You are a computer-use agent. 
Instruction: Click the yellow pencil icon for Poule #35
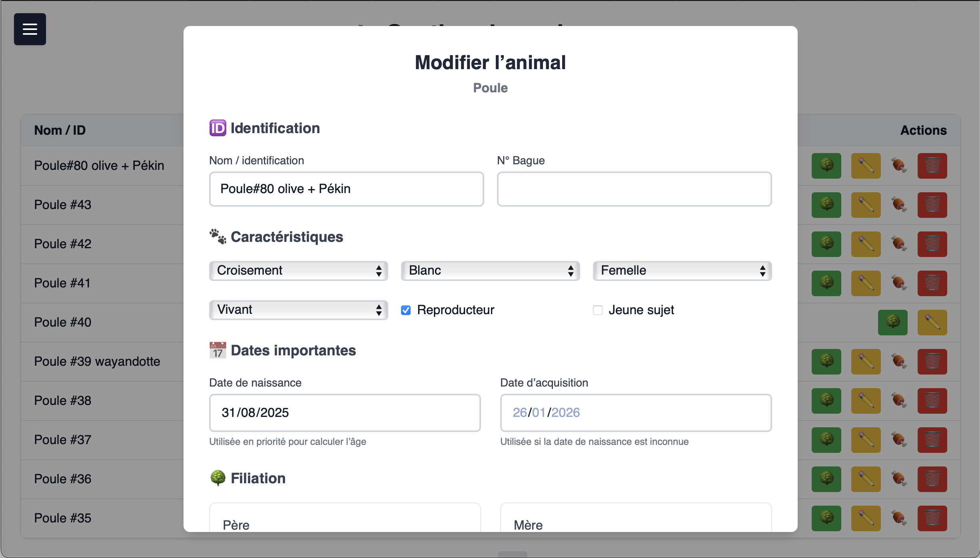(866, 518)
